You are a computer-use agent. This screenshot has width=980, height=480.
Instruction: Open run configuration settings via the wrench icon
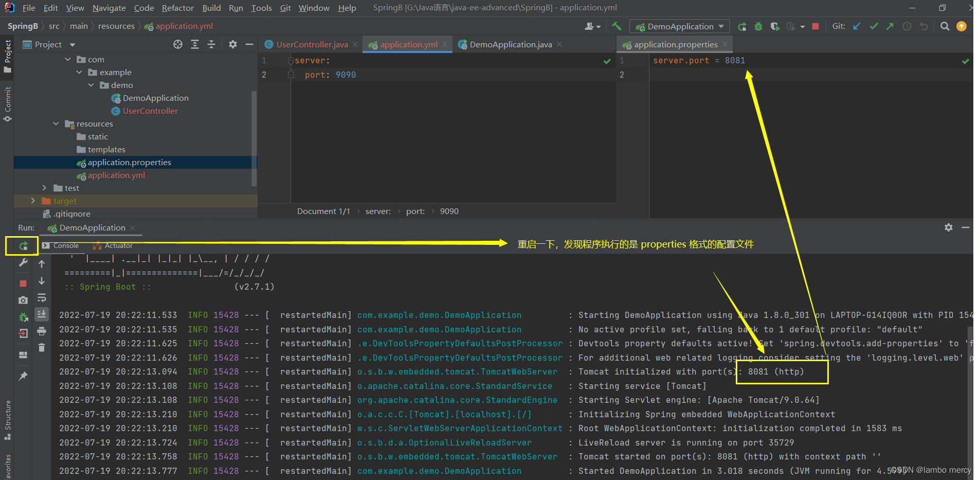(x=23, y=263)
